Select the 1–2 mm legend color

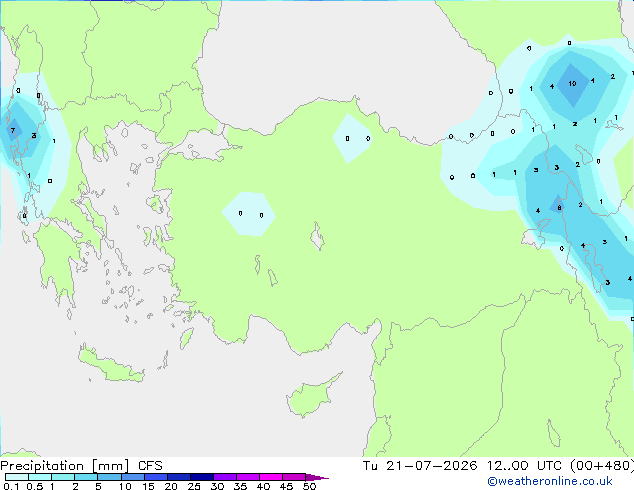coord(63,477)
